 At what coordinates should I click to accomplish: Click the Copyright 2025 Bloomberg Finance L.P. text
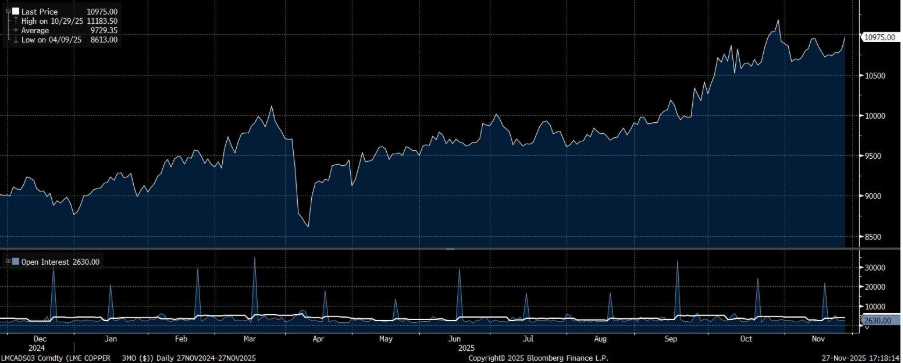point(538,358)
